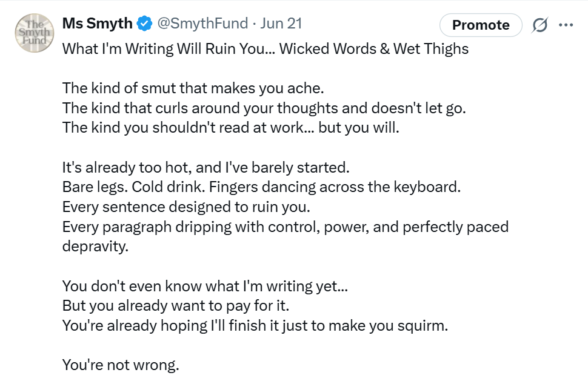Open The Smyth Fund profile avatar
The width and height of the screenshot is (588, 387).
35,33
